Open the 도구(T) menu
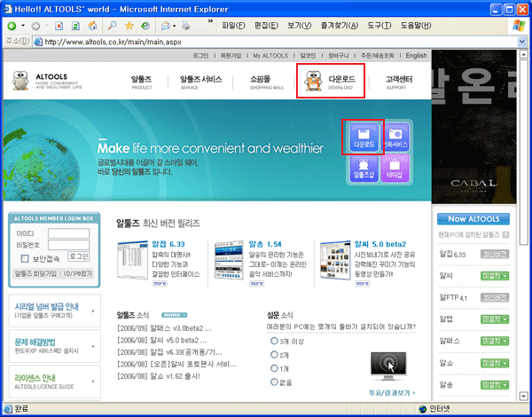Viewport: 532px width, 417px height. click(x=379, y=26)
